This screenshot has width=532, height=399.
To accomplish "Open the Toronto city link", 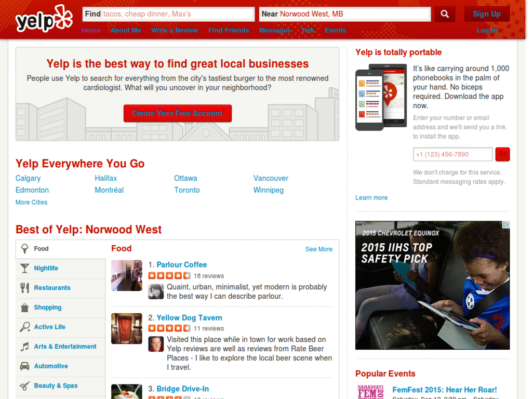I will 187,190.
